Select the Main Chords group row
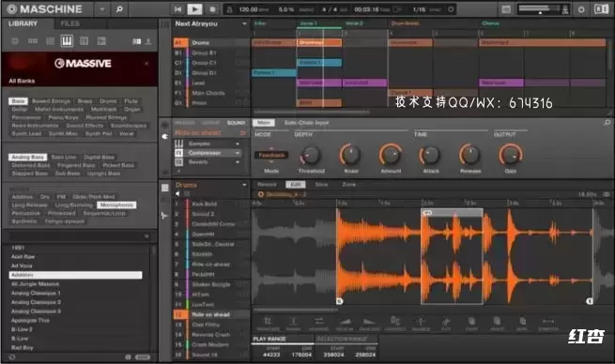Viewport: 615px width, 364px height. [211, 93]
